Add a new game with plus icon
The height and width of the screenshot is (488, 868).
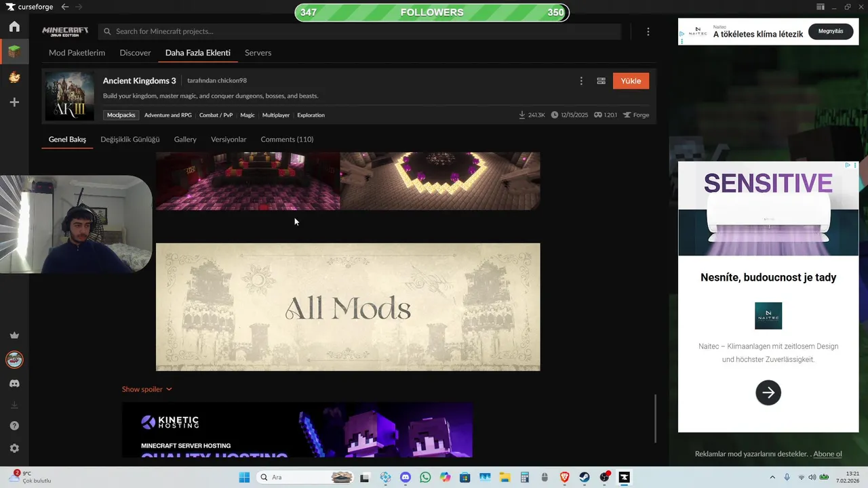point(14,102)
